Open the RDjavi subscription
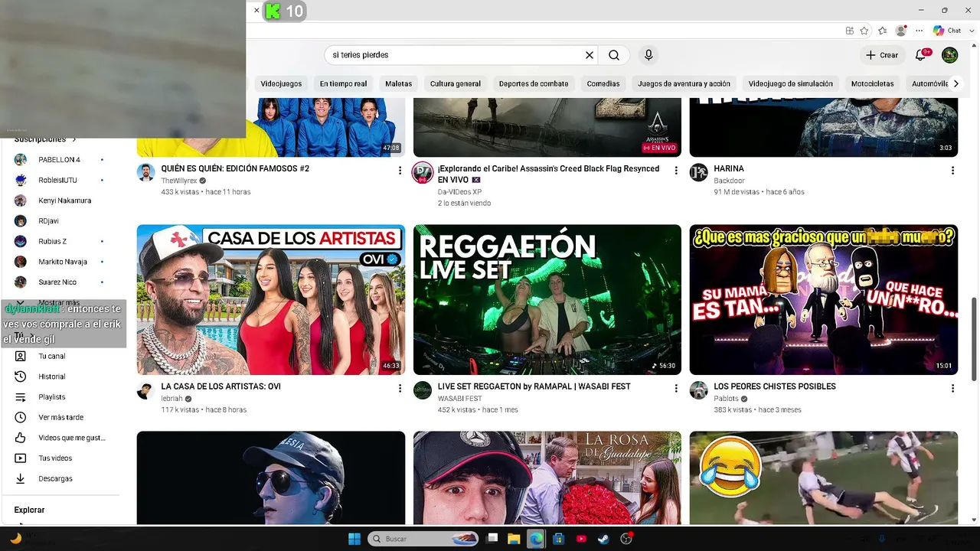 [x=61, y=221]
